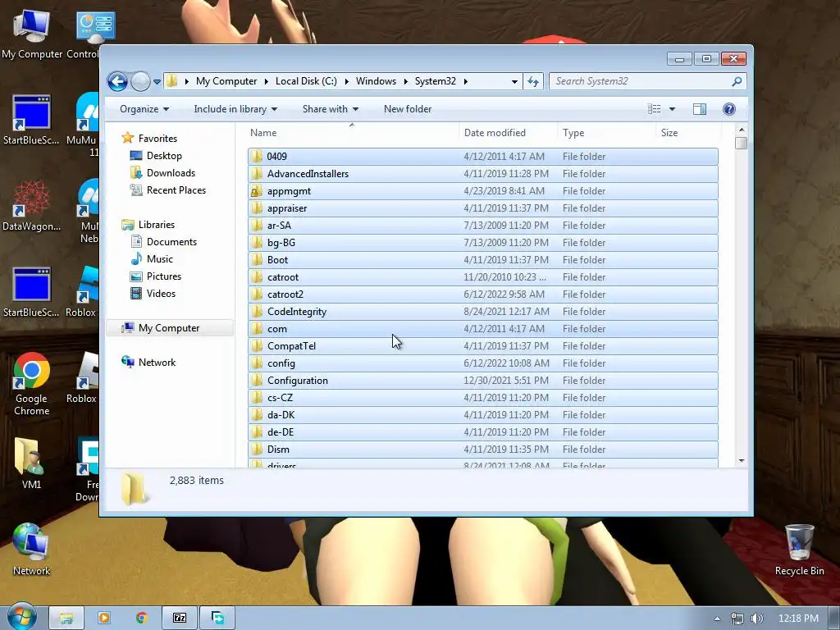Select the 0409 folder row
840x630 pixels.
(482, 157)
